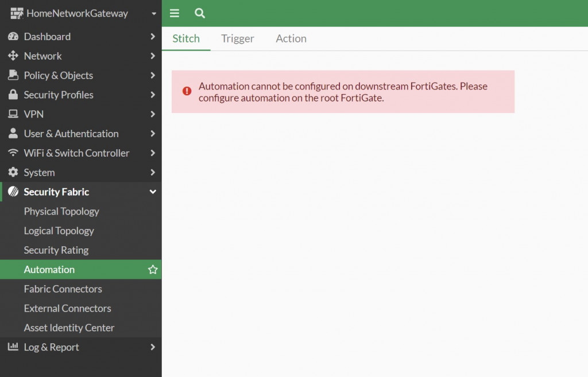Click the Dashboard gauge icon
Viewport: 588px width, 377px height.
coord(13,36)
